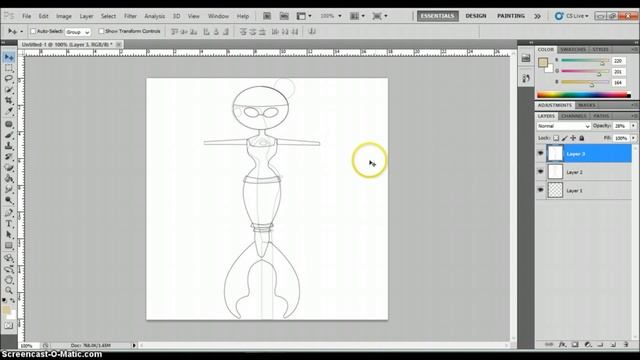
Task: Select the Quick Selection wand tool
Action: tap(9, 89)
